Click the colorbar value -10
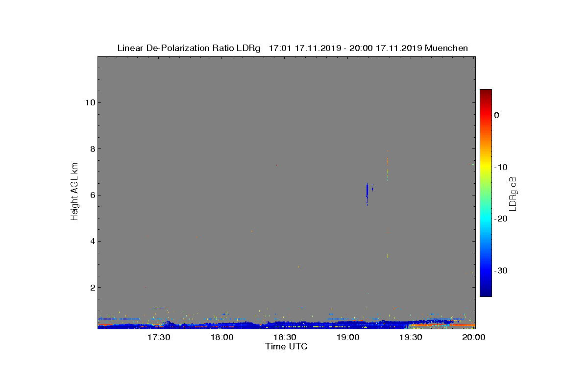Viewport: 588px width, 392px height. click(500, 167)
